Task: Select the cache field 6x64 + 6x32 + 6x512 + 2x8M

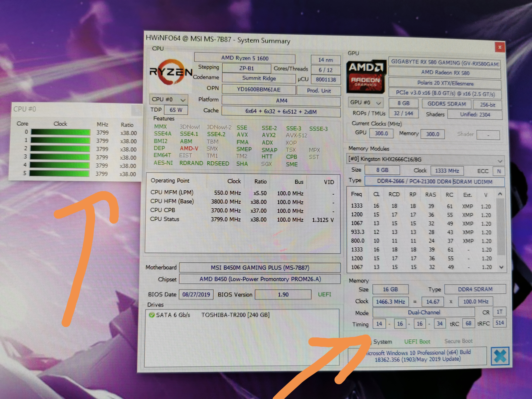Action: pyautogui.click(x=281, y=112)
